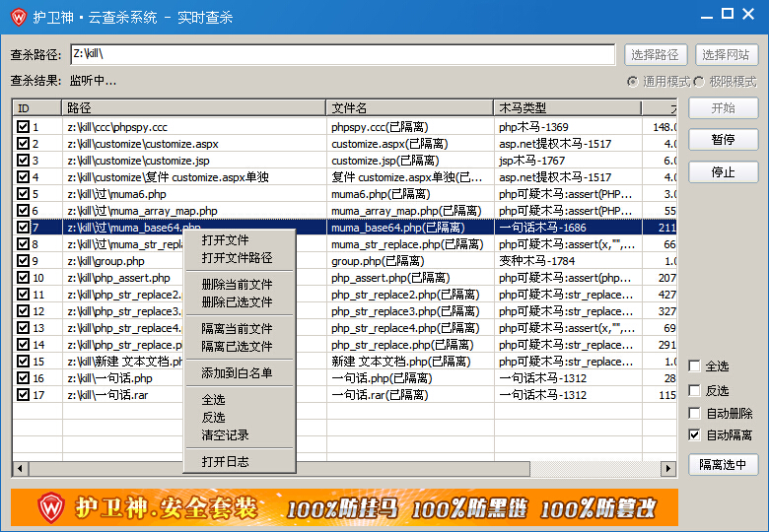Viewport: 769px width, 532px height.
Task: Choose 删除当前文件 in the context menu
Action: (x=240, y=285)
